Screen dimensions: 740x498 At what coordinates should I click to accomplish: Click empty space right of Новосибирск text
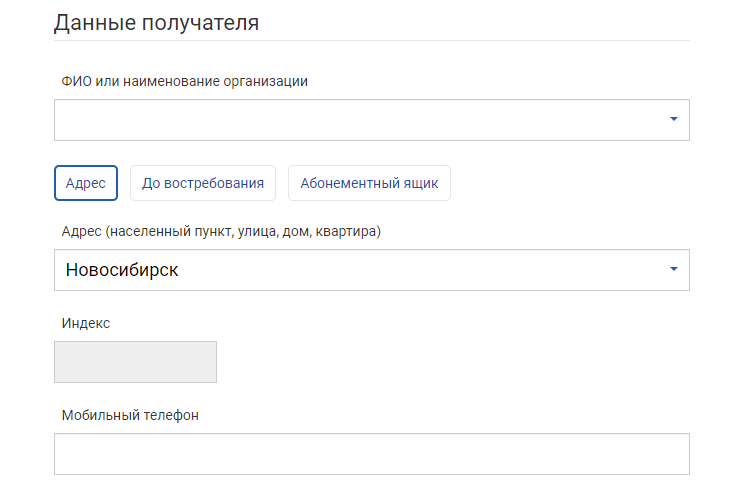(420, 270)
